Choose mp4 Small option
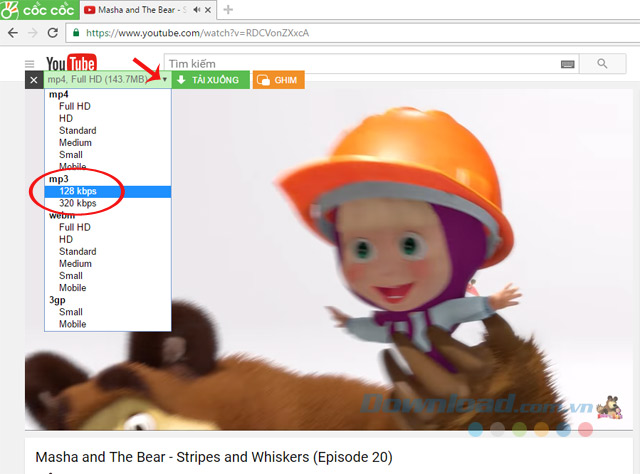Screen dimensions: 640x474 pyautogui.click(x=108, y=155)
